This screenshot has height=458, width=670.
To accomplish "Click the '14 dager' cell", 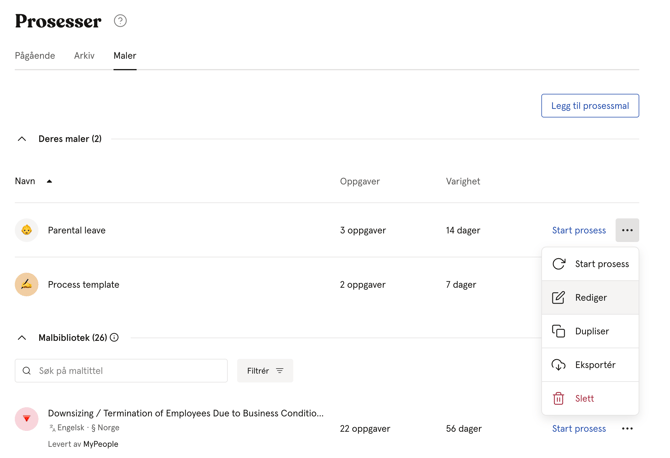I will pyautogui.click(x=463, y=230).
